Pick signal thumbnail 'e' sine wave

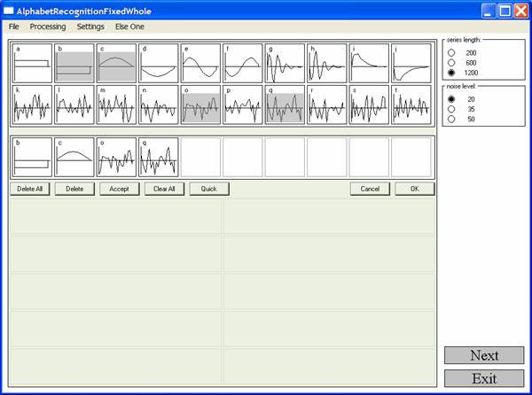[x=200, y=64]
